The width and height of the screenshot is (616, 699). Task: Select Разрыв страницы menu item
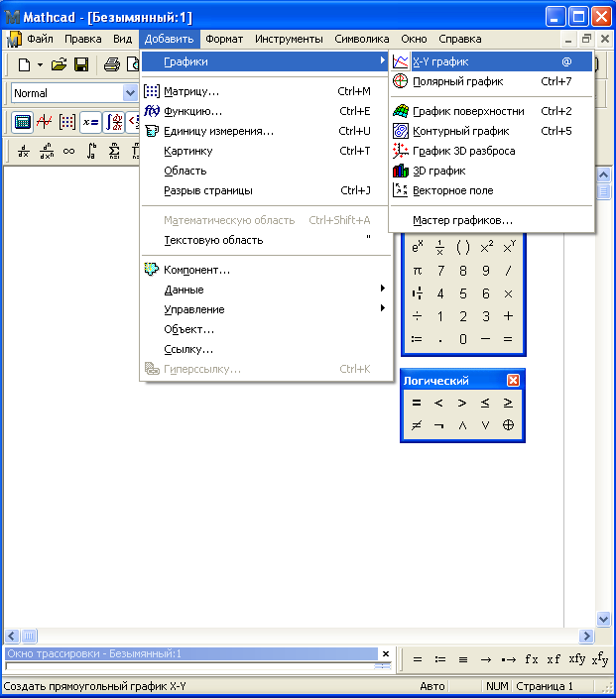point(266,190)
